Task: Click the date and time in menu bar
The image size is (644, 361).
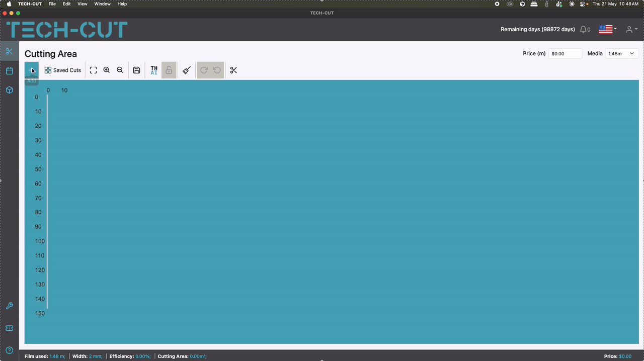Action: click(615, 4)
